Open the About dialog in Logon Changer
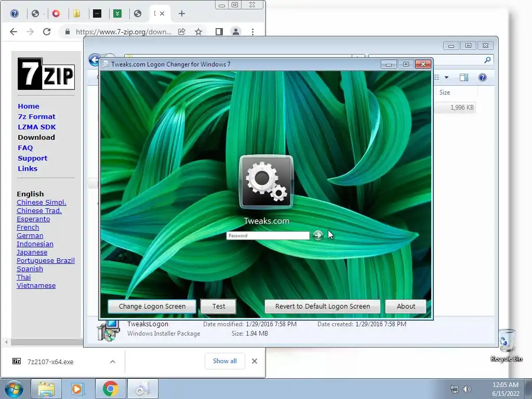Image resolution: width=532 pixels, height=399 pixels. (x=406, y=307)
